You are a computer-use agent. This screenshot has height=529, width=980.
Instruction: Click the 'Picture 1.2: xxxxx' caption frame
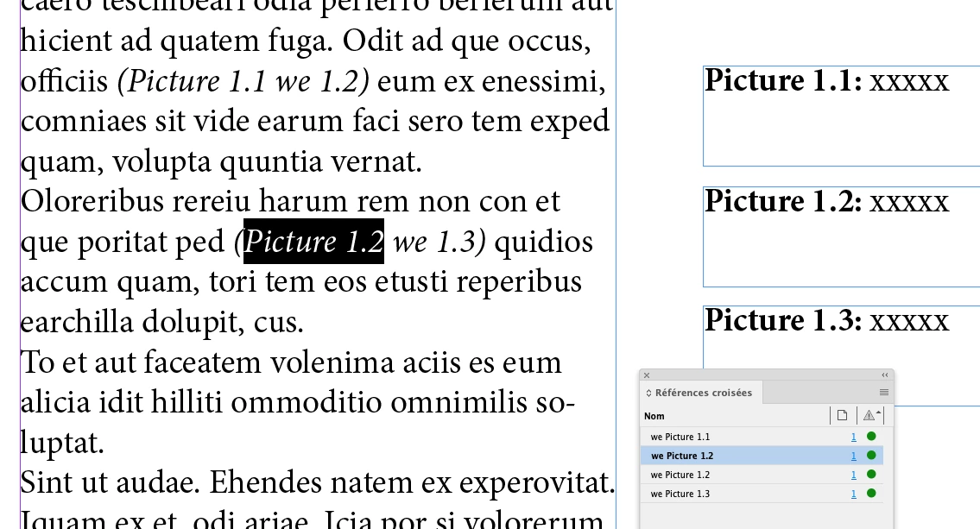point(841,236)
